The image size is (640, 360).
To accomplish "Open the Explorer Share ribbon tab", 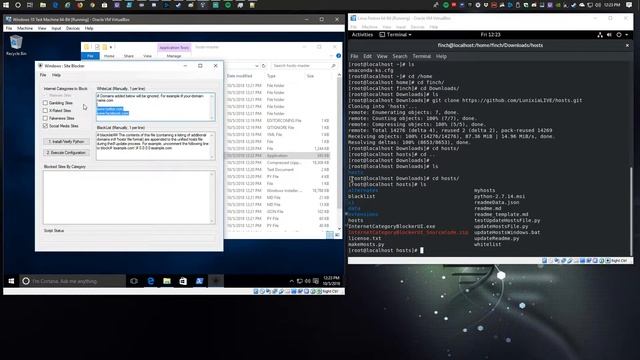I will (129, 56).
